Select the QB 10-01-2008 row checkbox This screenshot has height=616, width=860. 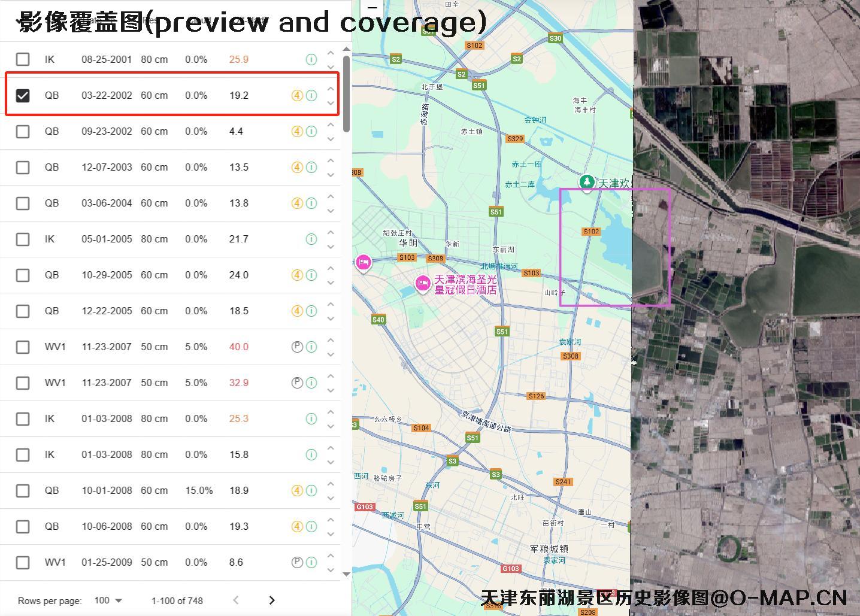pos(23,490)
